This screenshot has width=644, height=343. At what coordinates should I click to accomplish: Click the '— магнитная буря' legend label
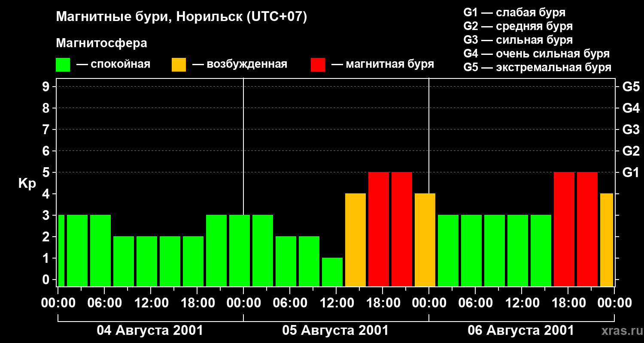(383, 64)
